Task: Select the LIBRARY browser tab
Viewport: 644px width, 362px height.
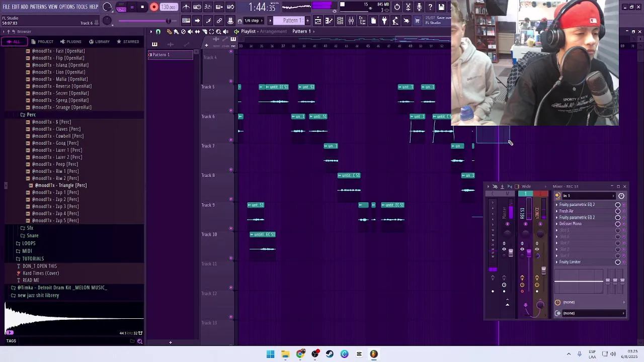Action: point(99,42)
